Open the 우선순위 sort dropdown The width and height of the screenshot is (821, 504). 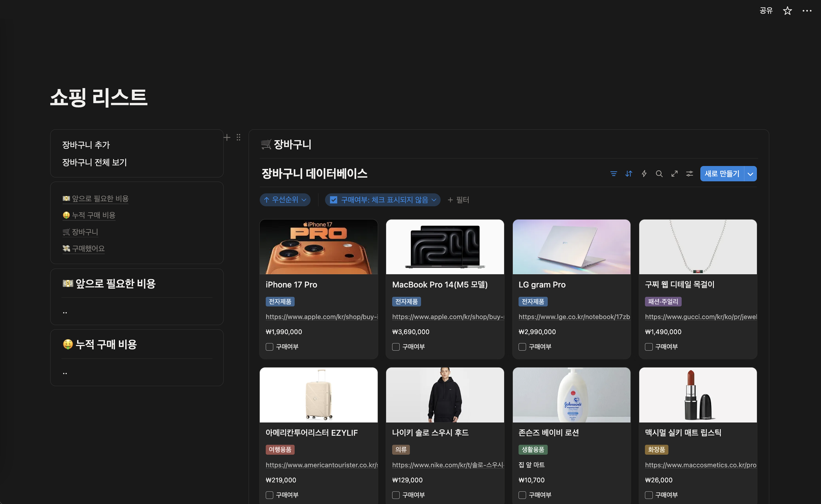tap(285, 200)
